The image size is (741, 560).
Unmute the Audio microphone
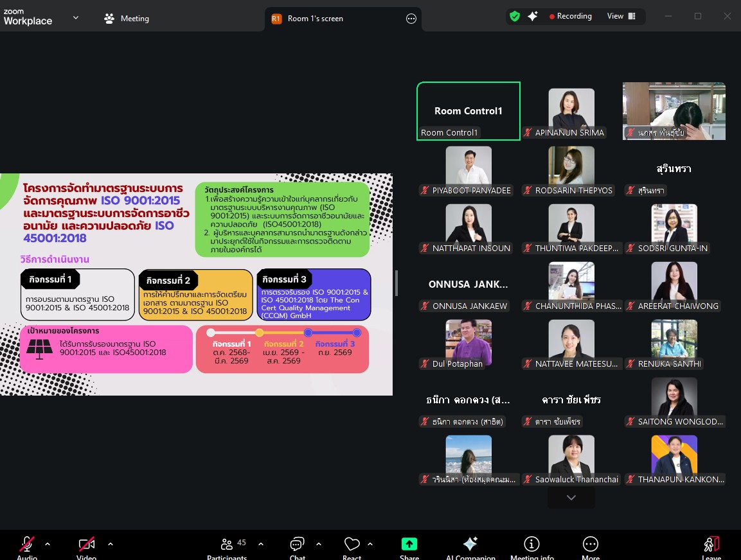tap(27, 545)
